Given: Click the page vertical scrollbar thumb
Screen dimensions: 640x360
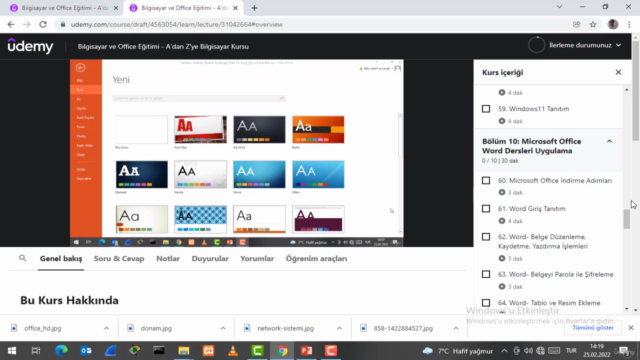Looking at the screenshot, I should 636,91.
